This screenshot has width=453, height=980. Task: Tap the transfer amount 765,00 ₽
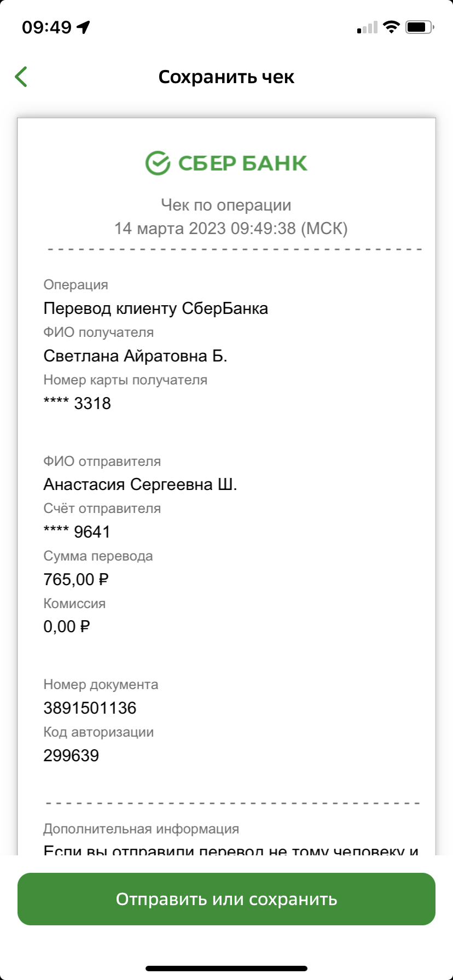[x=76, y=580]
